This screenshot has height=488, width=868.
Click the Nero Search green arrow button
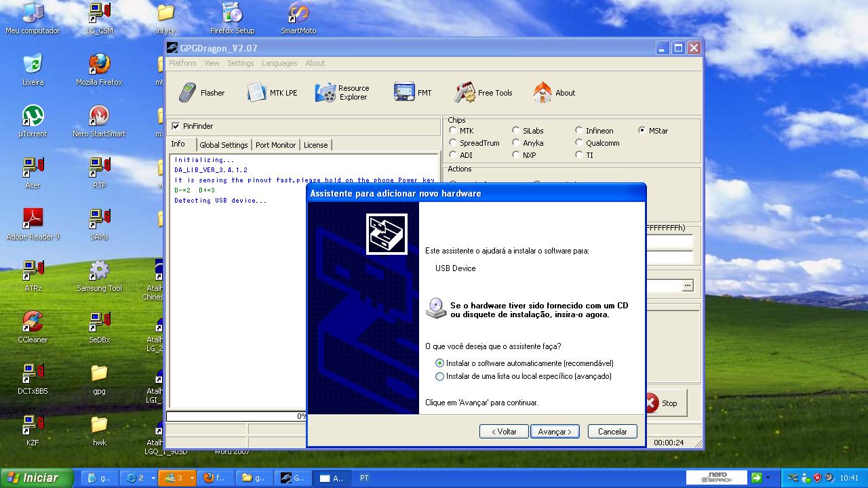click(757, 478)
